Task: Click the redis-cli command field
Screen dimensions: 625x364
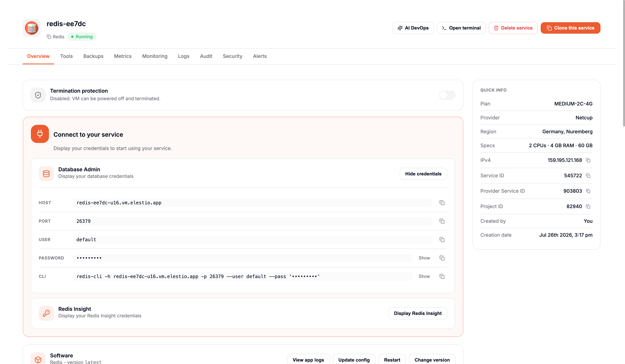Action: (x=242, y=276)
